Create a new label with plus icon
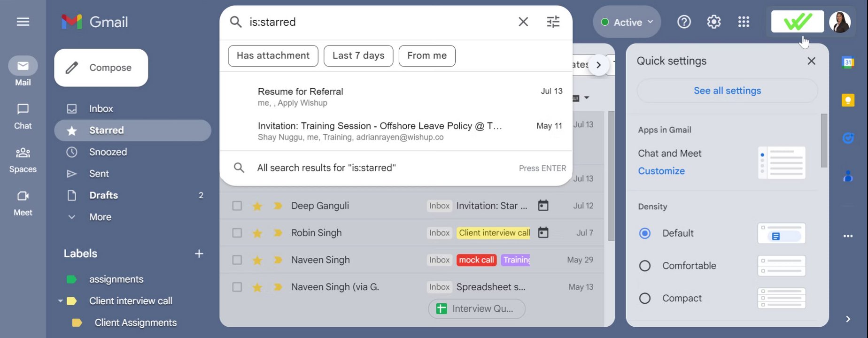 (199, 253)
